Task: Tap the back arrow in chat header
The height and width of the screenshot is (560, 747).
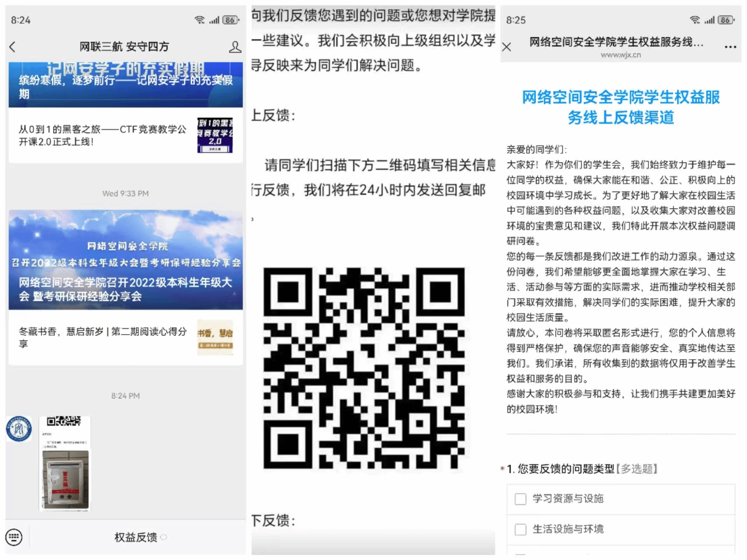Action: (x=13, y=47)
